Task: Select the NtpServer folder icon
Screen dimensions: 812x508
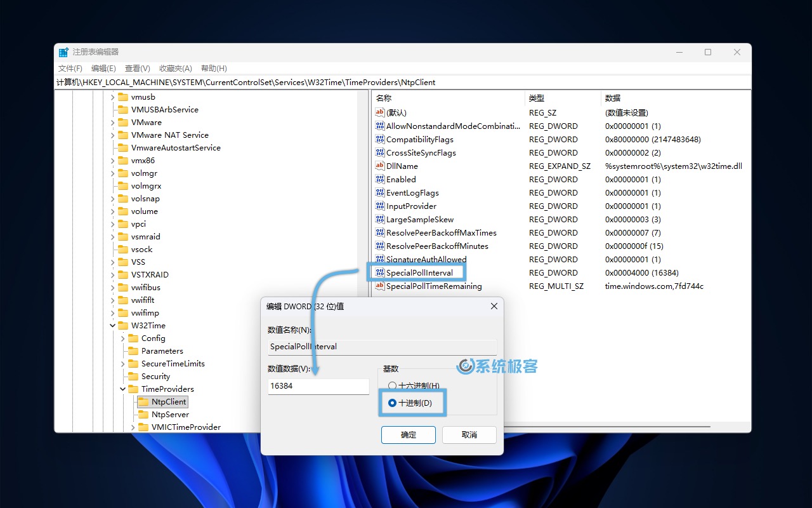Action: 143,414
